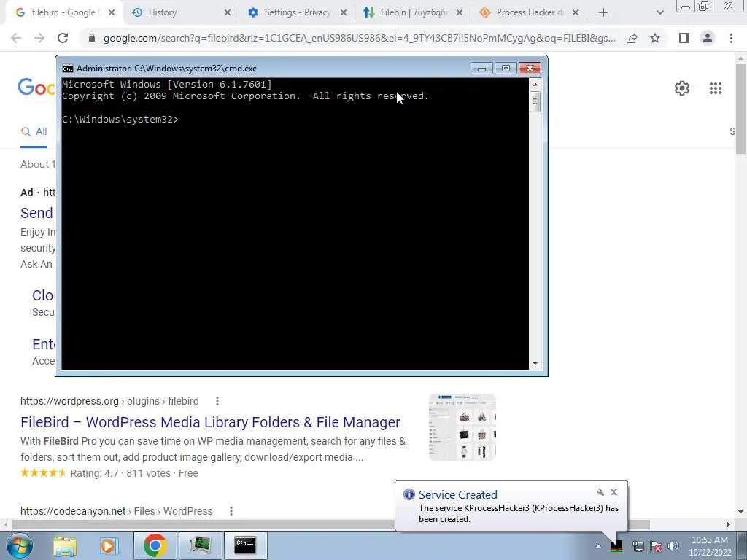Share this page from the address bar
Viewport: 747px width, 560px height.
coord(632,38)
